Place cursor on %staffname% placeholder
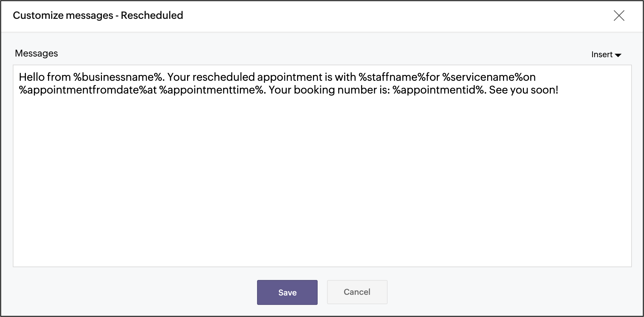644x317 pixels. (392, 77)
